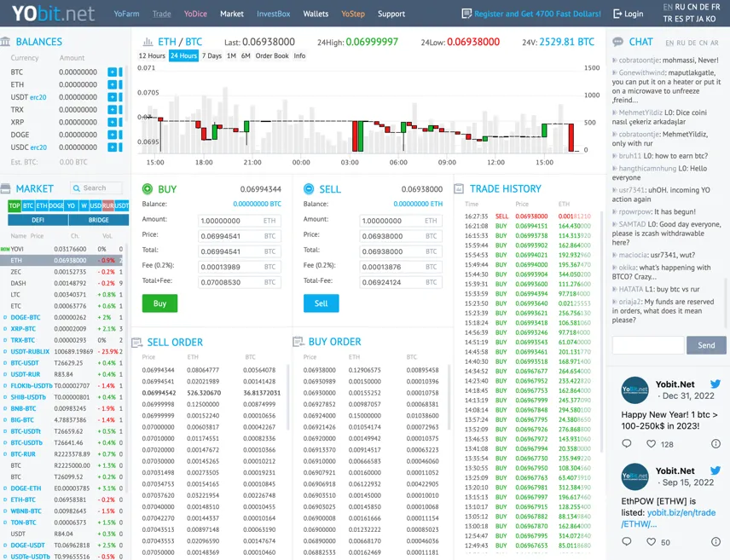Click the Balances bank building icon
Viewport: 730px width, 560px height.
(x=6, y=42)
